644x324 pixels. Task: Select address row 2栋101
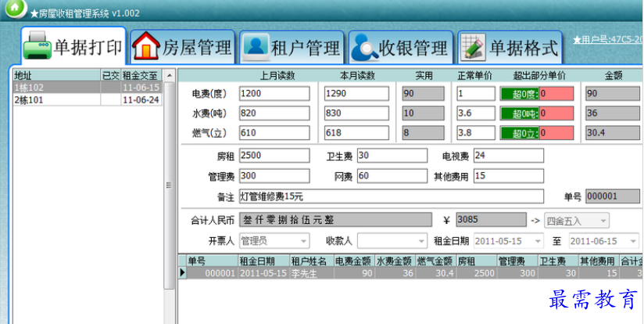(88, 100)
